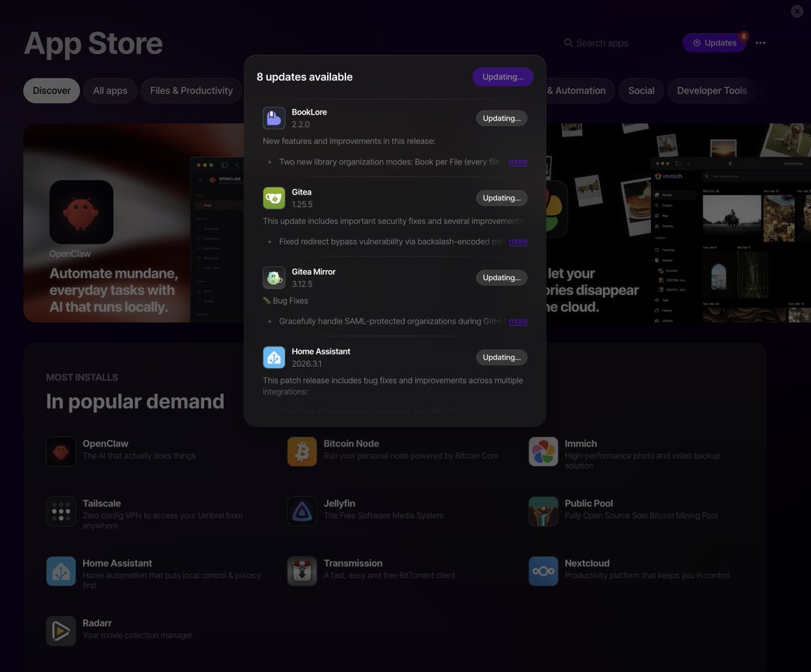
Task: Select the Discover tab
Action: (x=51, y=91)
